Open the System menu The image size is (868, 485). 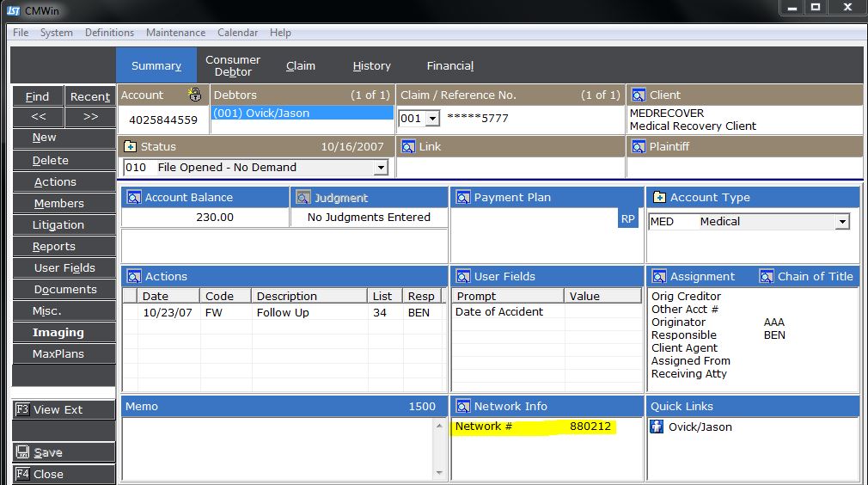(57, 33)
